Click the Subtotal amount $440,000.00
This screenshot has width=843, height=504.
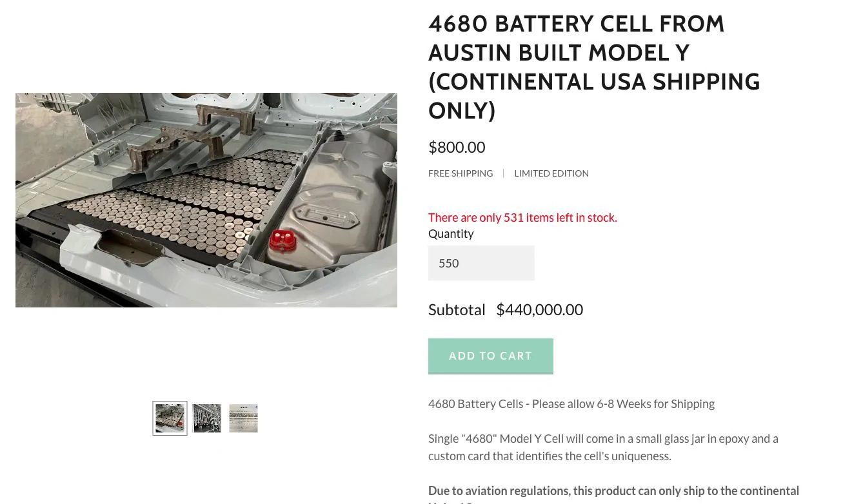click(x=539, y=309)
